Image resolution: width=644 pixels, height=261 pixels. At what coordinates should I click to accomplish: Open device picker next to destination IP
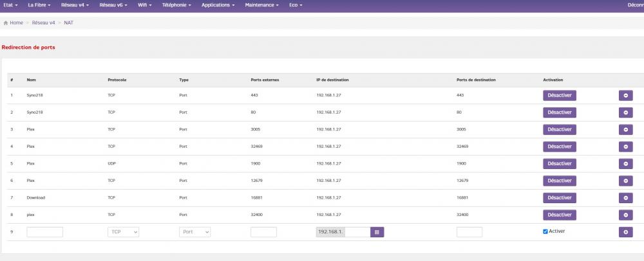377,232
